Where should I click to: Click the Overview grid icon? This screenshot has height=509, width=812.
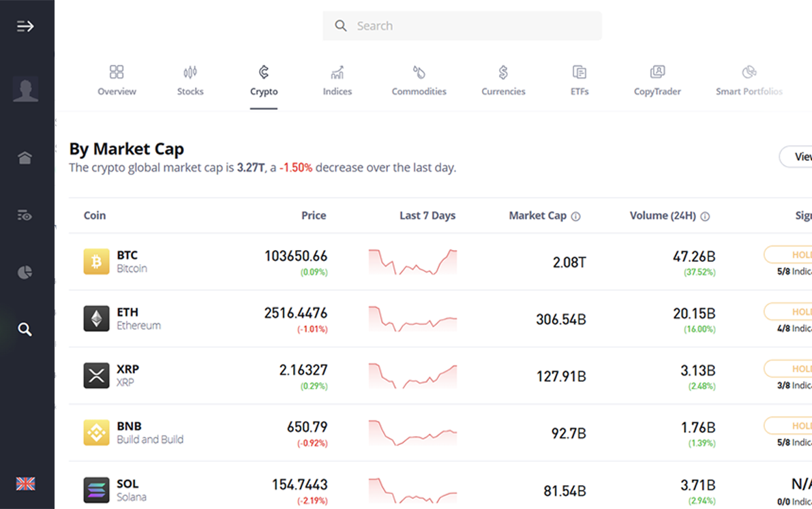117,72
